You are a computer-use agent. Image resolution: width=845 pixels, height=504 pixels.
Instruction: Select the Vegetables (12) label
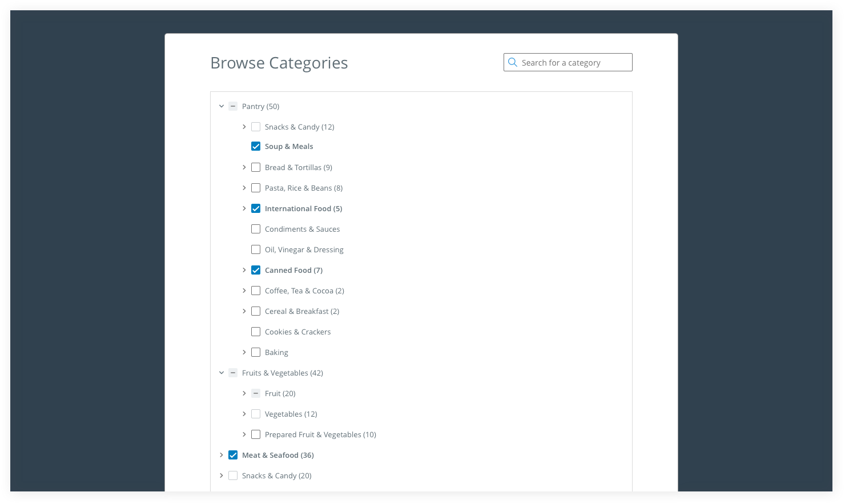tap(291, 414)
